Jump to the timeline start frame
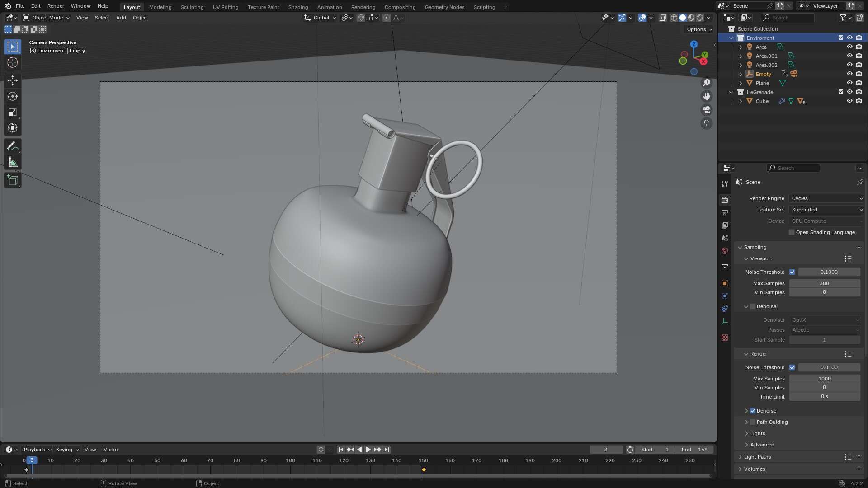Viewport: 868px width, 488px height. pyautogui.click(x=341, y=450)
